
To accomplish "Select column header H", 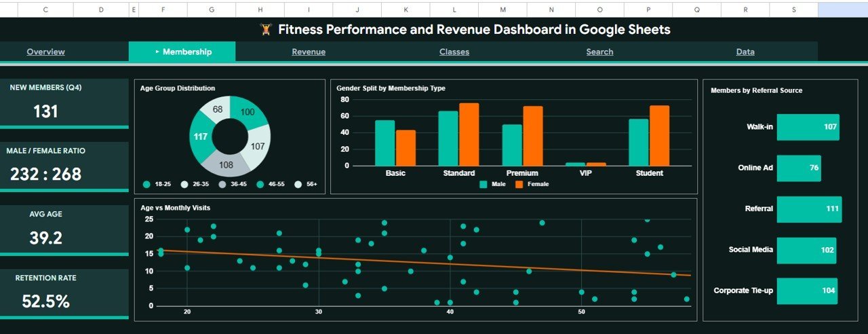I will (260, 10).
